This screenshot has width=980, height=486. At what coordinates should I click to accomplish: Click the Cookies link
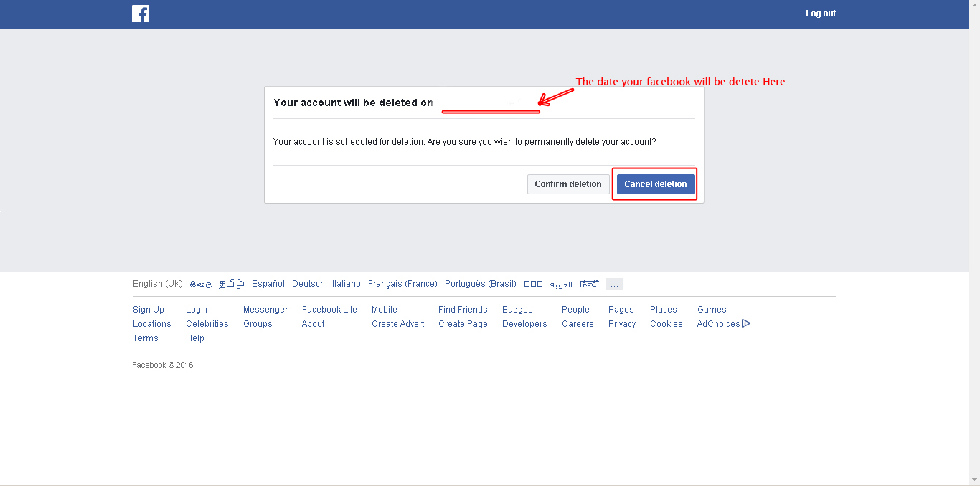(666, 323)
